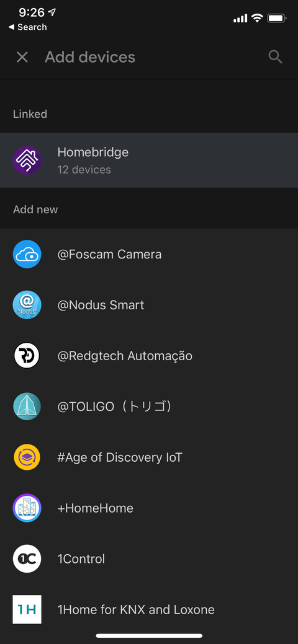
Task: Tap the 12 devices subtitle
Action: click(84, 170)
